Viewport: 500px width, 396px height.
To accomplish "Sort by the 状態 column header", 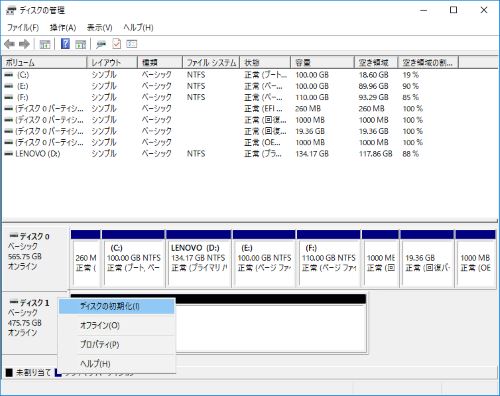I will [x=265, y=62].
